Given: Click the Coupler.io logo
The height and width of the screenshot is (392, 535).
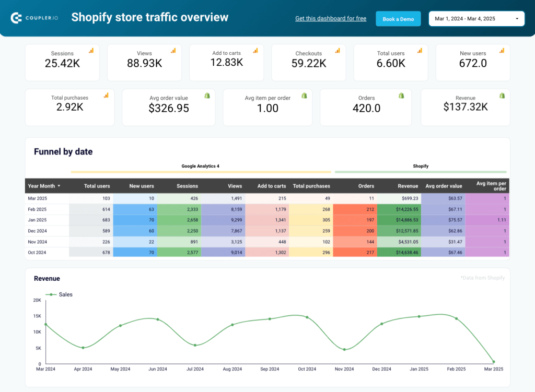Looking at the screenshot, I should (x=34, y=18).
